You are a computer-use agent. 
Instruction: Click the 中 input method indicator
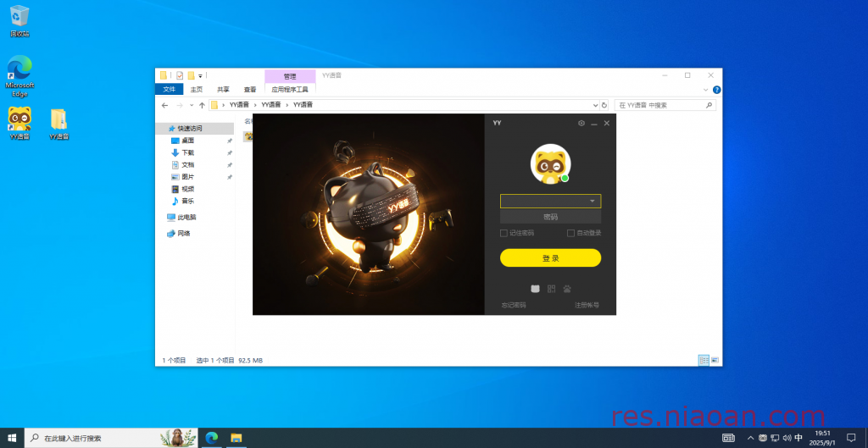pyautogui.click(x=798, y=438)
